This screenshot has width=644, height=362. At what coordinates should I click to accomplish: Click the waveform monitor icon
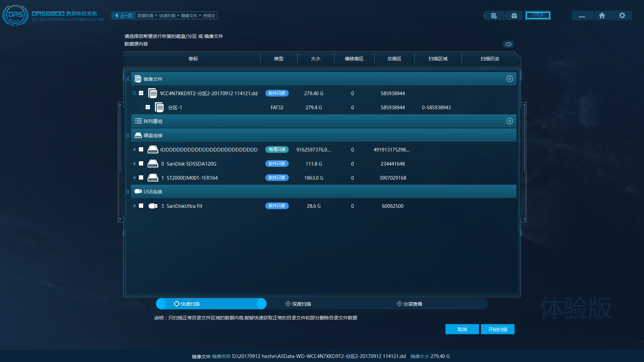[x=538, y=15]
